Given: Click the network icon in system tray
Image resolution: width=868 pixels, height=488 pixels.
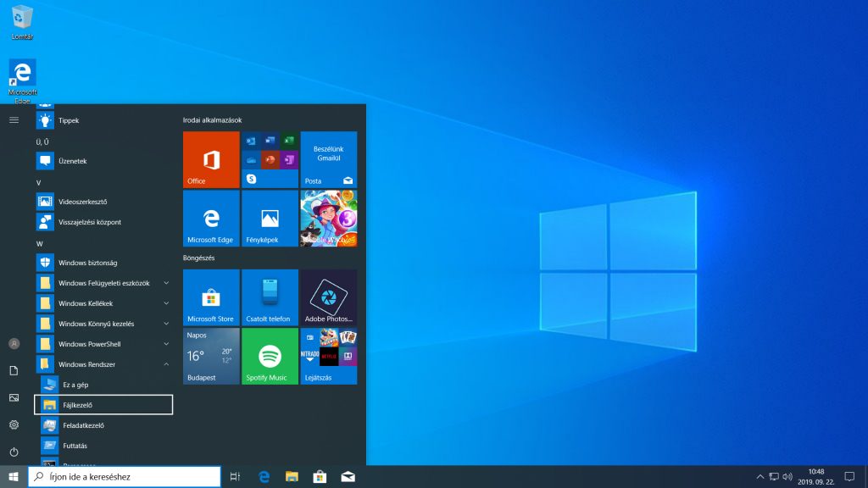Looking at the screenshot, I should click(x=774, y=476).
